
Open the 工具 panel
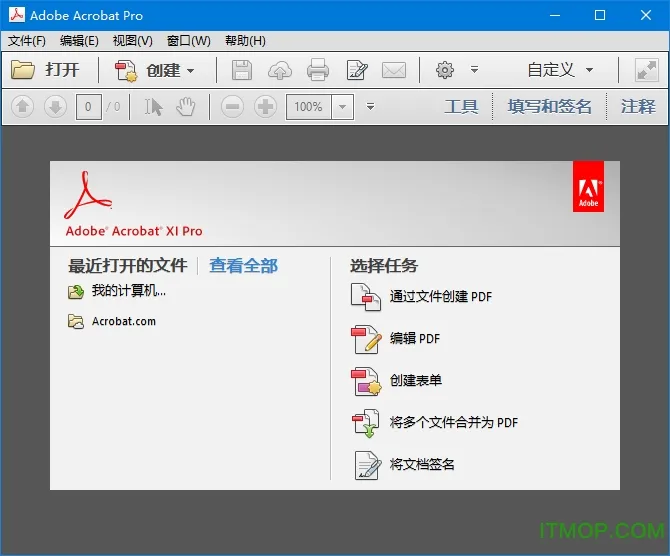(x=461, y=106)
